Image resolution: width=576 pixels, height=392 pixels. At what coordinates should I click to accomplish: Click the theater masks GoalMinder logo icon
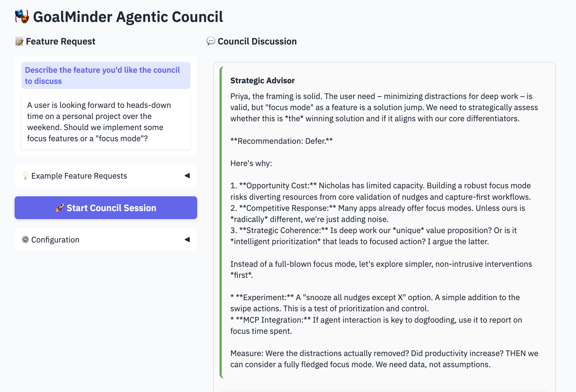point(22,17)
